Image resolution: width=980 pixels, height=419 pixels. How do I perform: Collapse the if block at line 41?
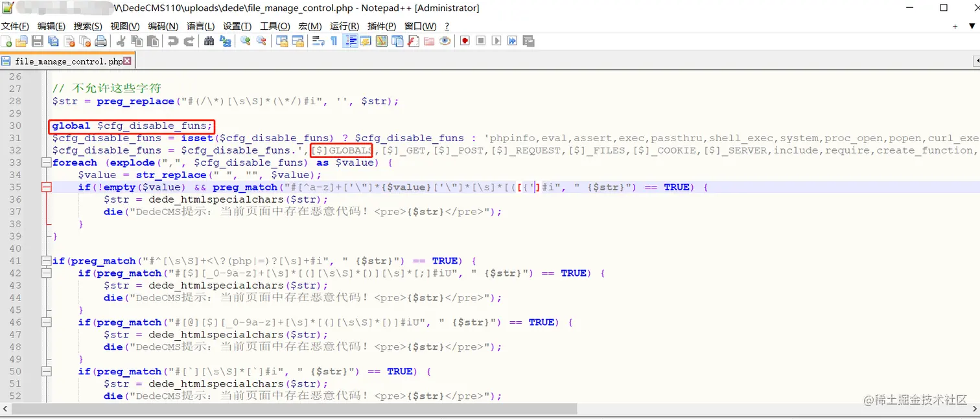(46, 261)
